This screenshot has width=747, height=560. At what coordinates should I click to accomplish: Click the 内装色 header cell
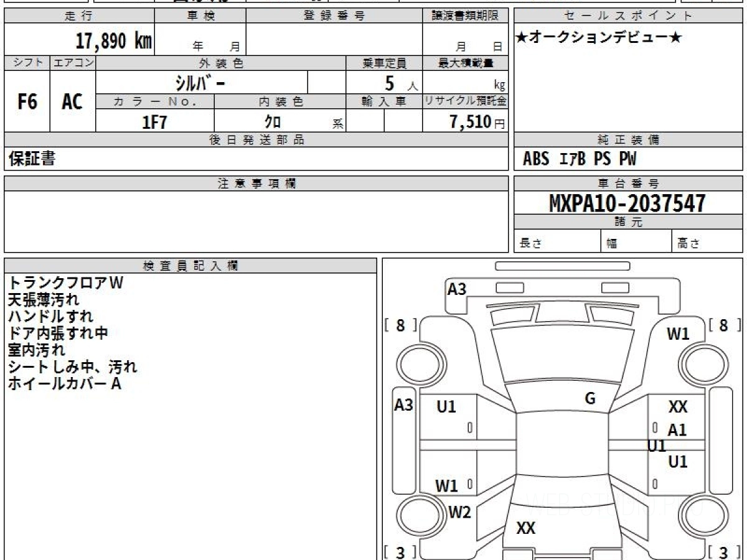[280, 102]
